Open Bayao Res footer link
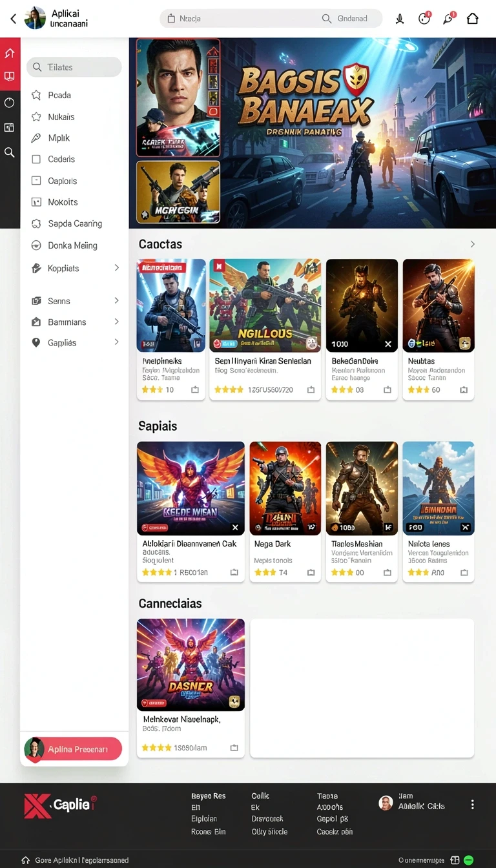Screen dimensions: 496x868 click(x=209, y=796)
